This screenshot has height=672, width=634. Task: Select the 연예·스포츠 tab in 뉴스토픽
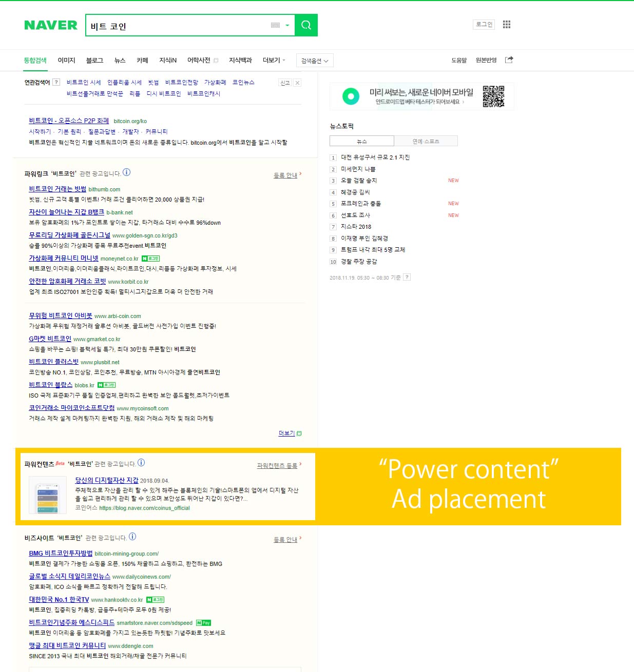click(426, 141)
